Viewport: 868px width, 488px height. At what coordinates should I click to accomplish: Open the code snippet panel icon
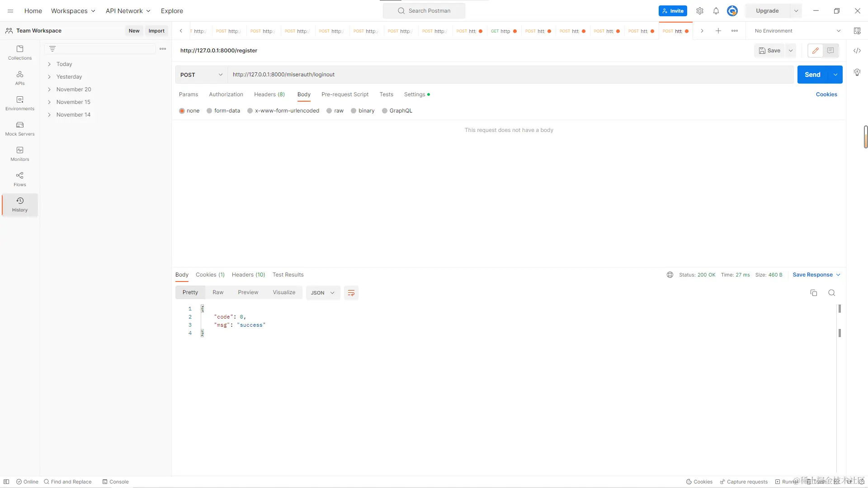857,51
